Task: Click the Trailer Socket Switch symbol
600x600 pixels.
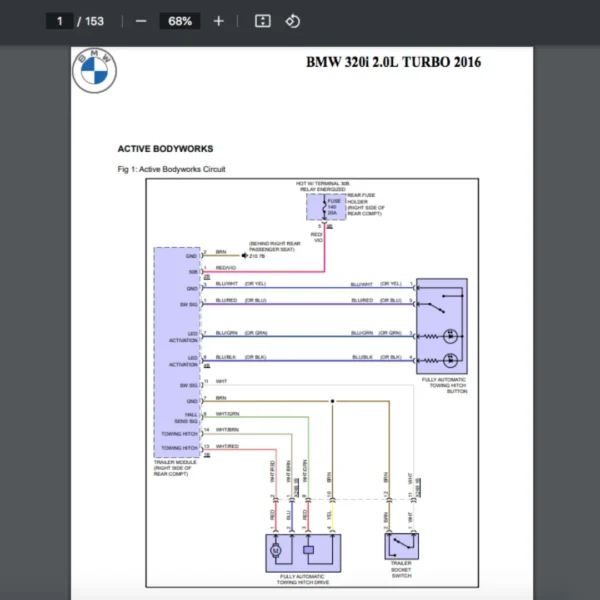Action: (x=403, y=547)
